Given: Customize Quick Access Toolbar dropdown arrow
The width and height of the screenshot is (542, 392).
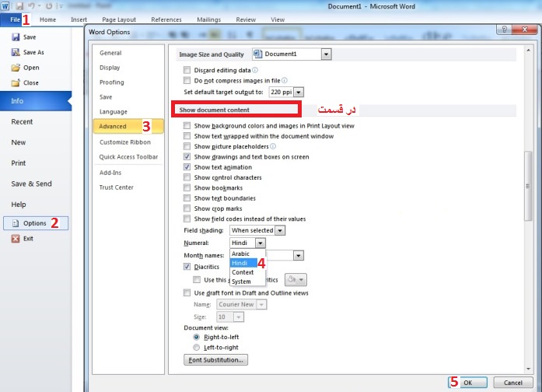Looking at the screenshot, I should point(61,6).
